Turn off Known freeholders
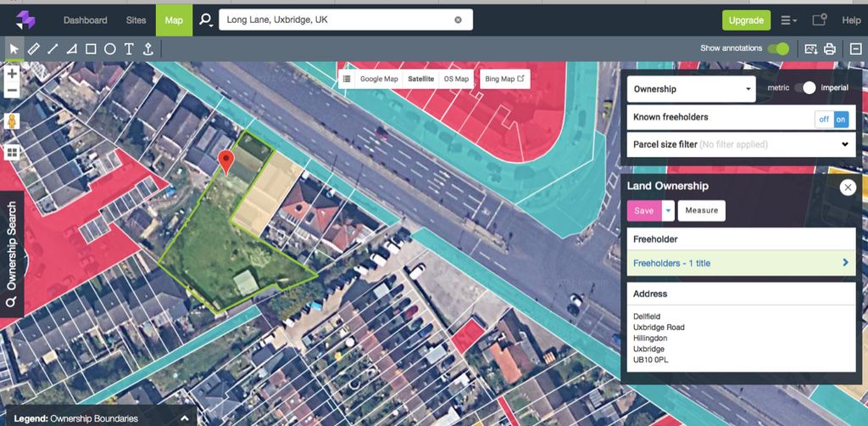This screenshot has width=868, height=426. click(x=823, y=119)
